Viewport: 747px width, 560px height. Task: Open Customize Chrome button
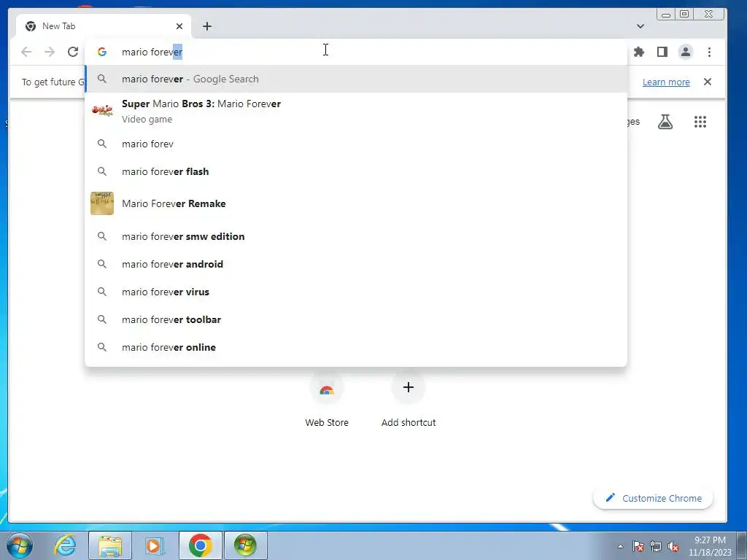[653, 498]
